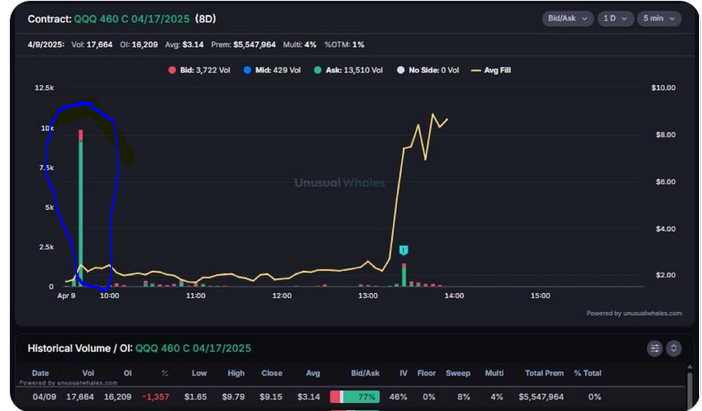
Task: Sort by the Floor column header
Action: point(426,373)
